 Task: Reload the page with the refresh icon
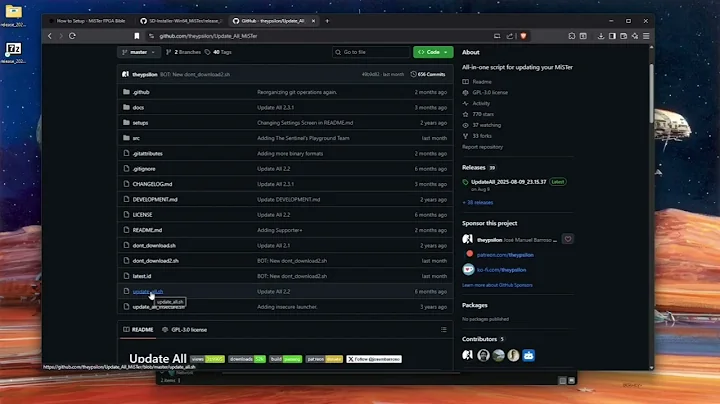point(73,36)
